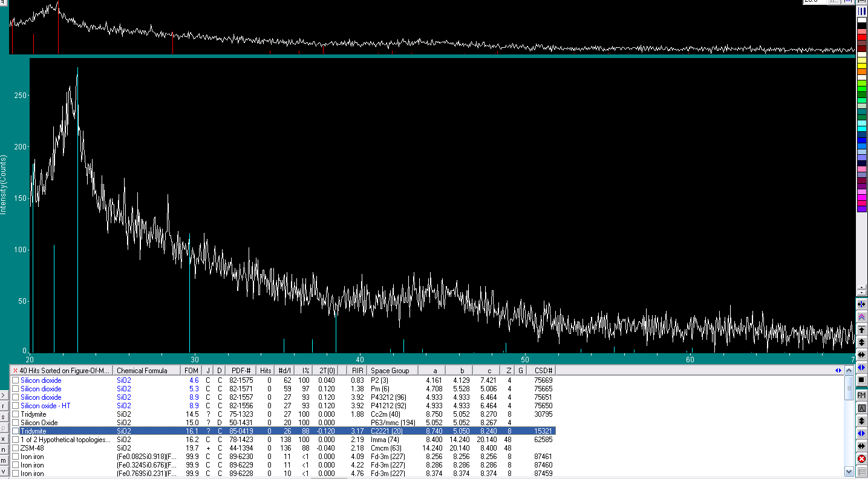Check the Silicon dioxide 82-1571 checkbox

pos(16,389)
